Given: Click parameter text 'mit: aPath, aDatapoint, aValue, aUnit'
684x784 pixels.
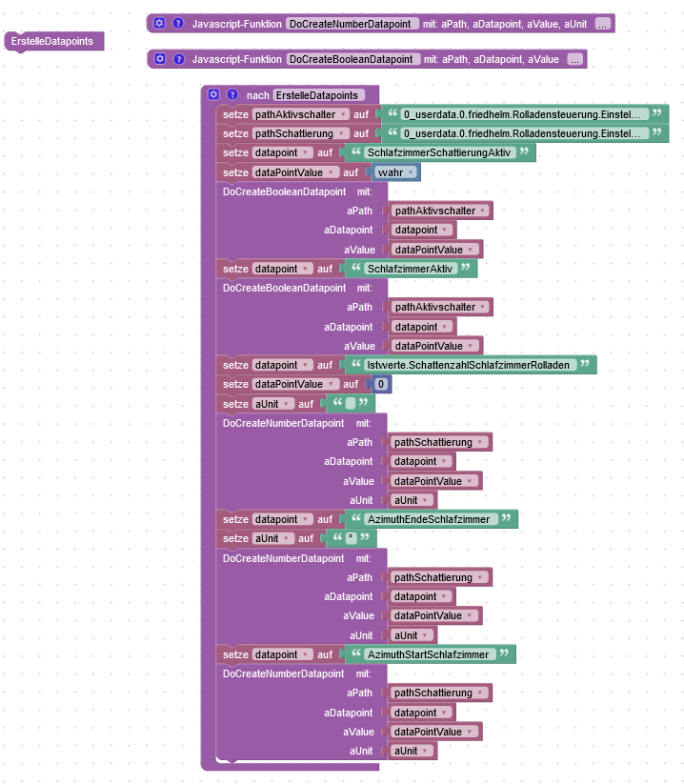Looking at the screenshot, I should (x=505, y=24).
